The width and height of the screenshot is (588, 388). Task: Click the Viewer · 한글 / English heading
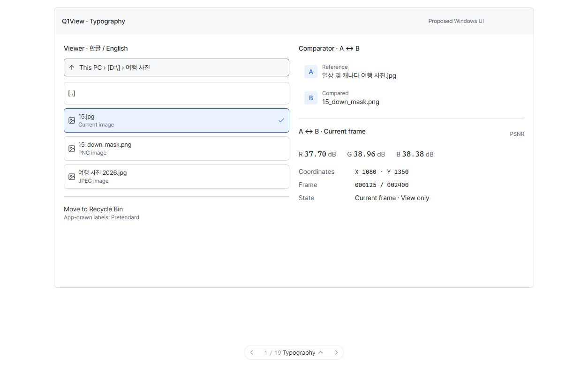(x=96, y=48)
